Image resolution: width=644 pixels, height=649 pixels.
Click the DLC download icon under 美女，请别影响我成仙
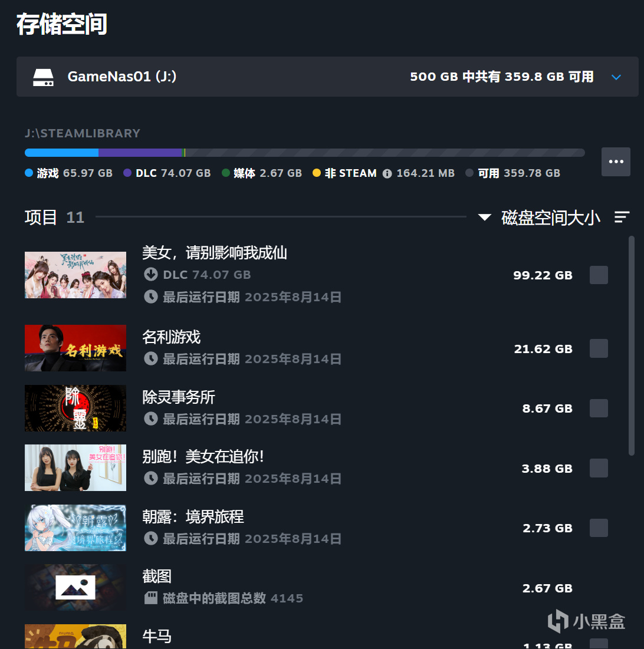151,275
